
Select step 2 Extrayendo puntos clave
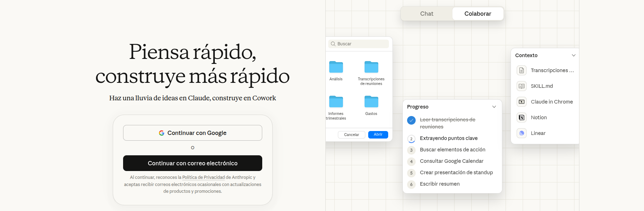click(448, 138)
